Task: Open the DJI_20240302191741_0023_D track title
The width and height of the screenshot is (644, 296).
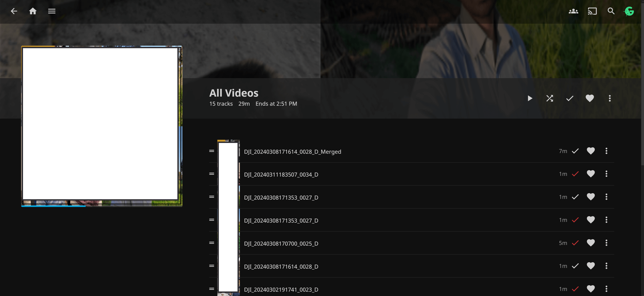Action: click(x=281, y=289)
